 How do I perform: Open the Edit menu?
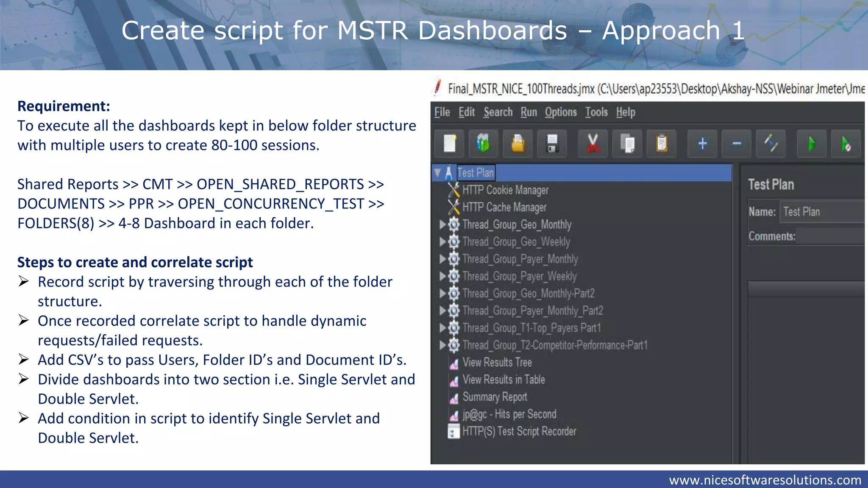467,112
